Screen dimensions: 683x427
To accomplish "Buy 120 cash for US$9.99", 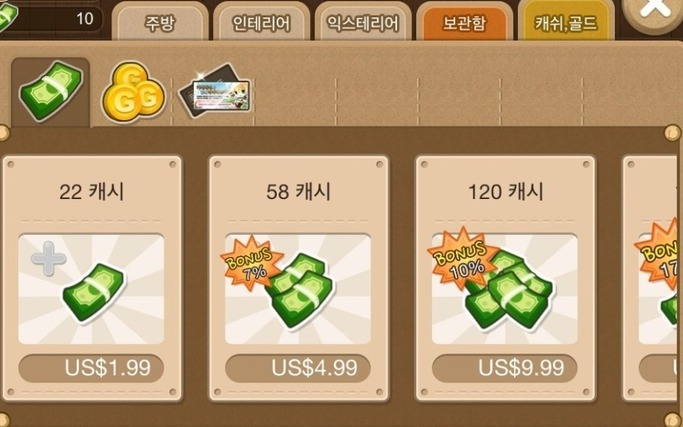I will tap(505, 368).
